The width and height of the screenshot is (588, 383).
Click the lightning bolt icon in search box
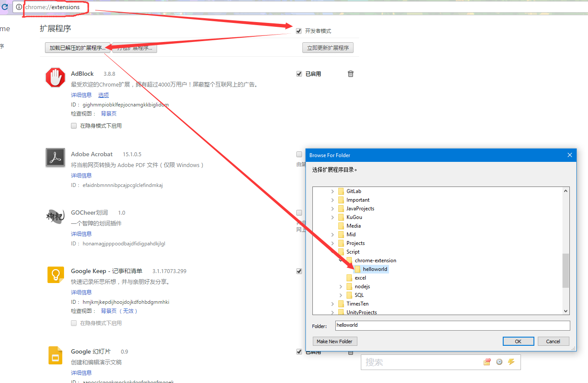click(x=511, y=362)
